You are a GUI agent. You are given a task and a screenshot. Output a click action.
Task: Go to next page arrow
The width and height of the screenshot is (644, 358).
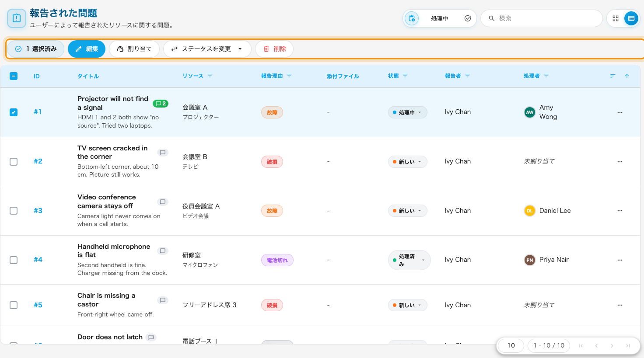(612, 346)
